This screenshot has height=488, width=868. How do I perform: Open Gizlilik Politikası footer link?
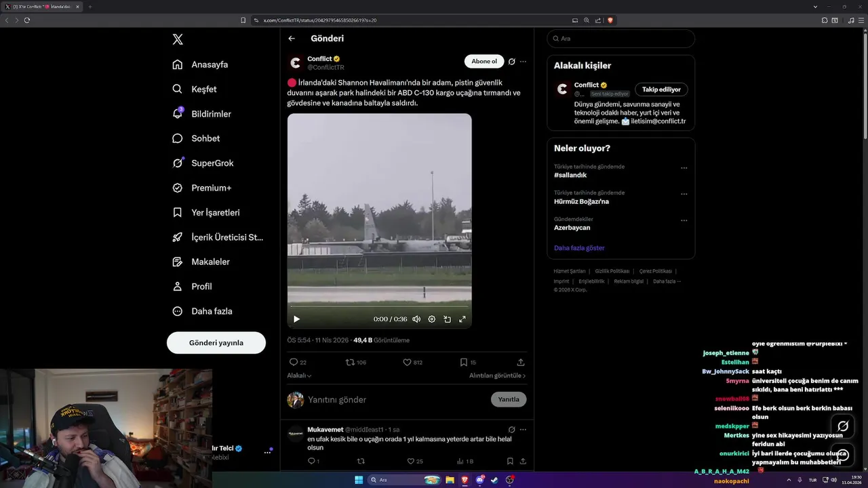pyautogui.click(x=612, y=271)
